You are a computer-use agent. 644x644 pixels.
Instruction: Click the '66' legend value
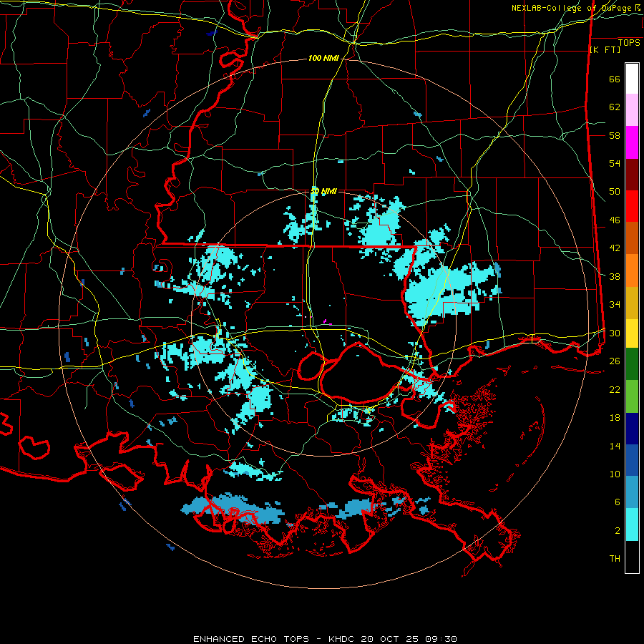tap(615, 79)
